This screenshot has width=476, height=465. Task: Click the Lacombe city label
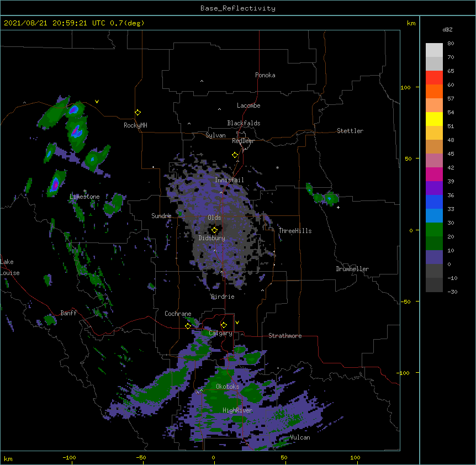(x=248, y=105)
